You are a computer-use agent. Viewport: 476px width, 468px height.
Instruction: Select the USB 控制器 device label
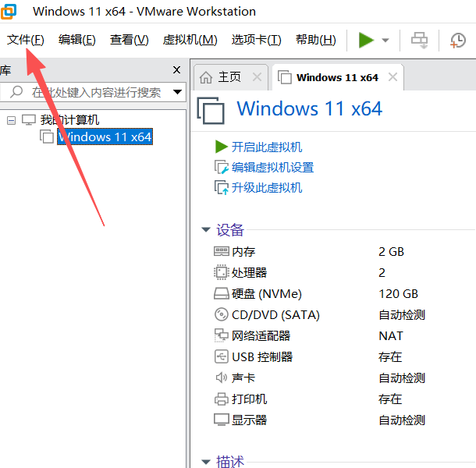tap(262, 357)
